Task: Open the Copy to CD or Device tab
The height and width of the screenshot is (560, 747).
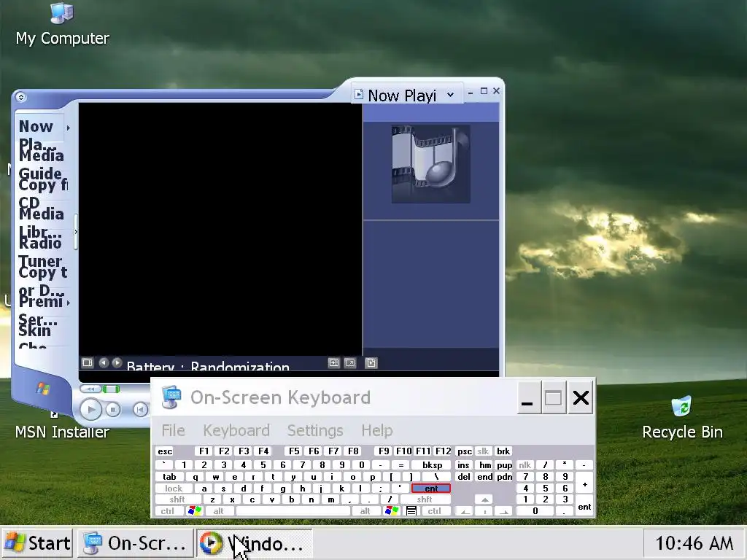Action: pyautogui.click(x=43, y=281)
